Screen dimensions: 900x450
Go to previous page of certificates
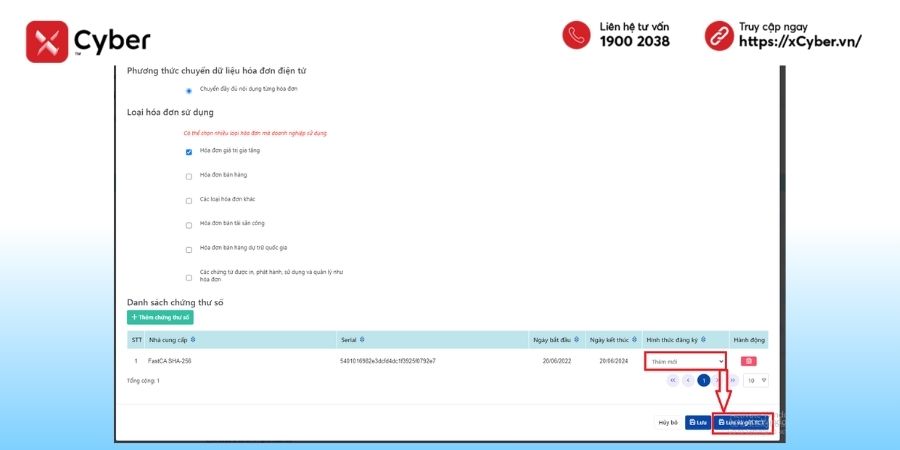click(688, 380)
